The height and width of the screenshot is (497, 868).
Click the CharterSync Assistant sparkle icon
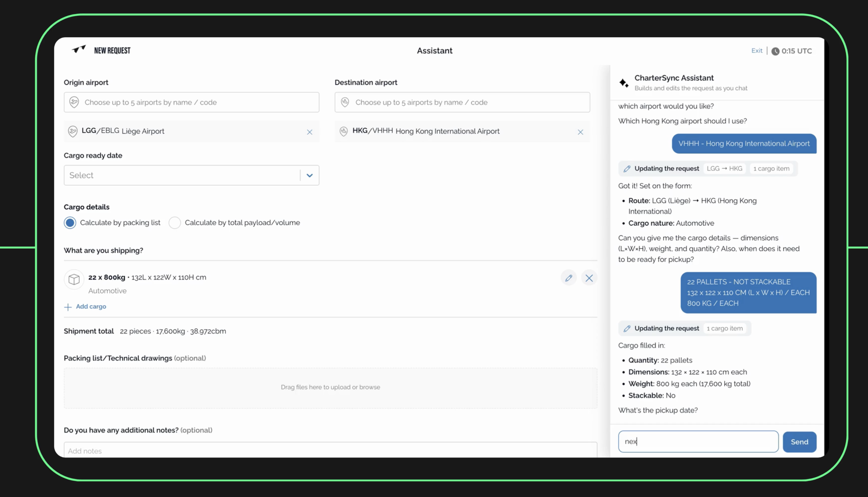click(624, 83)
